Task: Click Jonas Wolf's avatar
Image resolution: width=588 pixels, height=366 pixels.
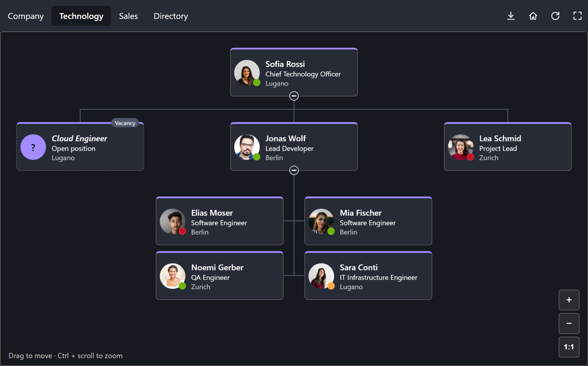Action: (247, 147)
